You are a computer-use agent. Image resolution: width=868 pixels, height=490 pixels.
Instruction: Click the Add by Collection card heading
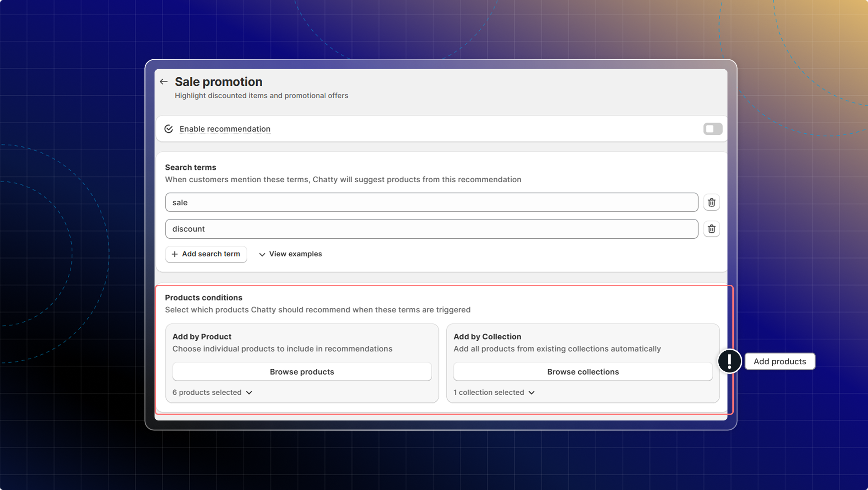pyautogui.click(x=487, y=337)
